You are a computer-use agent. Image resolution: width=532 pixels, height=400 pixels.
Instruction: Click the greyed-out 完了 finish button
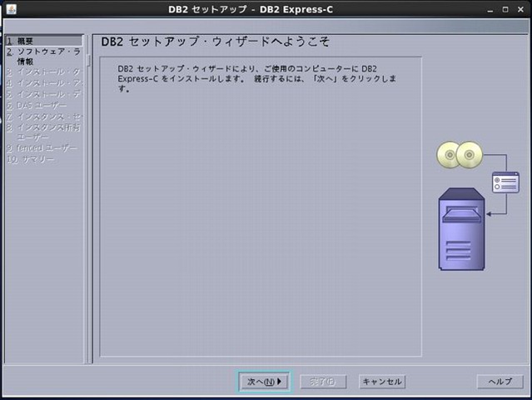pos(323,382)
